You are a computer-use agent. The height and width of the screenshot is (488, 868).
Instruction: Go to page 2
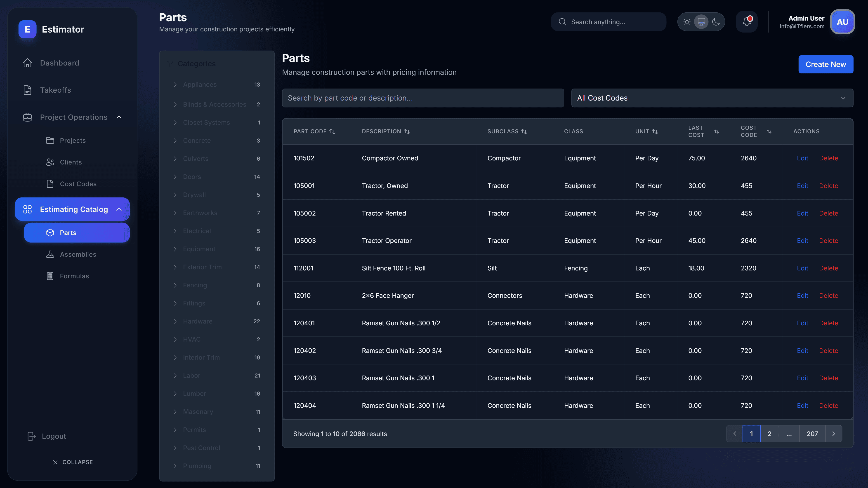(x=769, y=434)
